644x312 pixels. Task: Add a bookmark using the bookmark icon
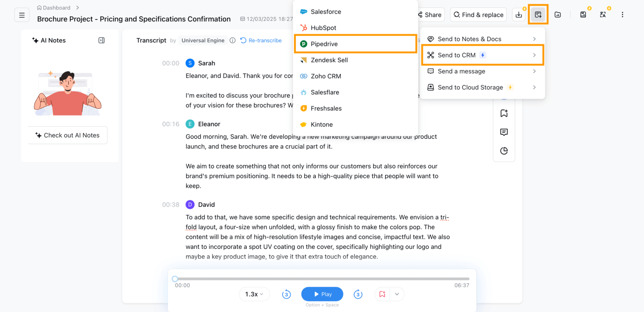coord(504,113)
